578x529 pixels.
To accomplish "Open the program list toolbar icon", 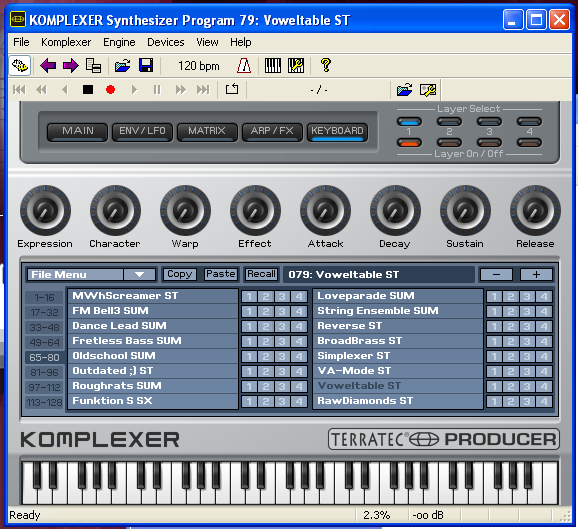I will click(93, 66).
